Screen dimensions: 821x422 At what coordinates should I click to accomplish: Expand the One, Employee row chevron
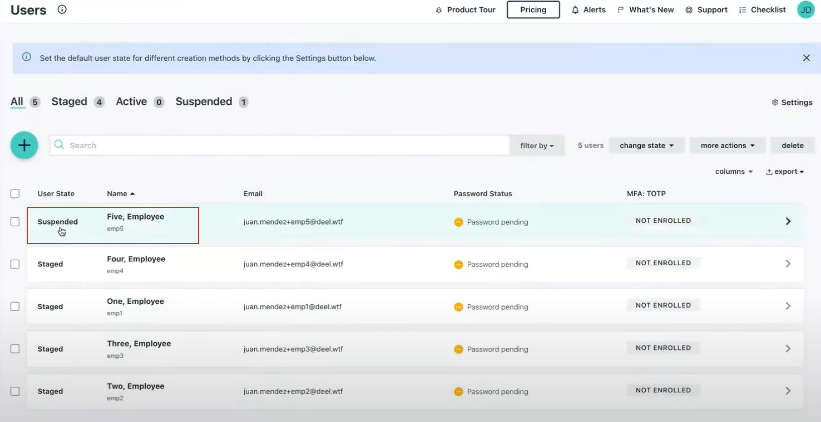point(788,306)
